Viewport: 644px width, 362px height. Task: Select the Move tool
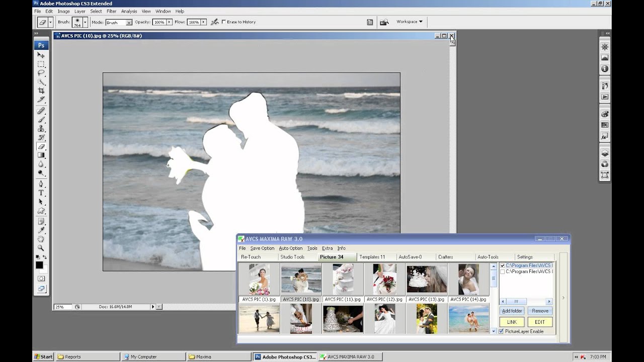click(41, 55)
